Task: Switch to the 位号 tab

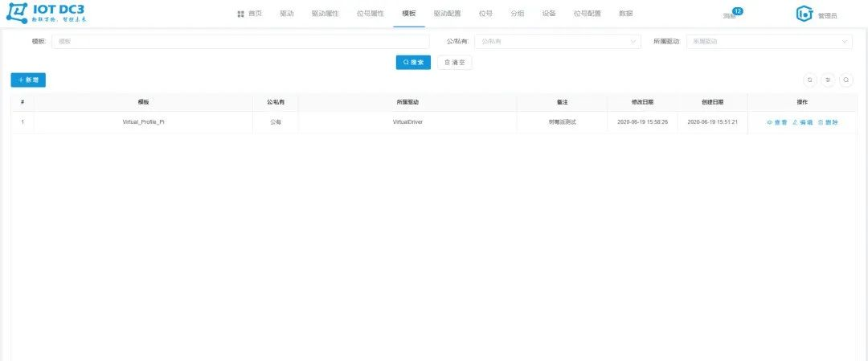Action: tap(485, 14)
